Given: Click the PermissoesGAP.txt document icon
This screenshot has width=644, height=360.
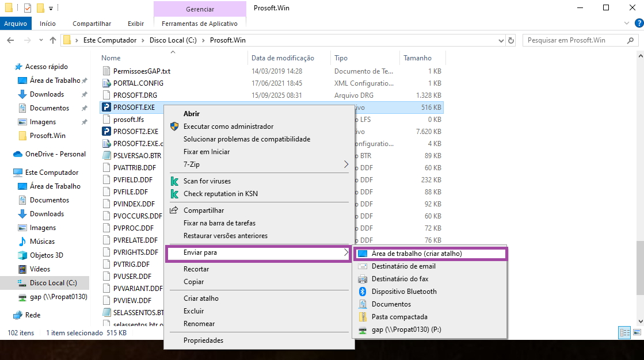Looking at the screenshot, I should 106,71.
